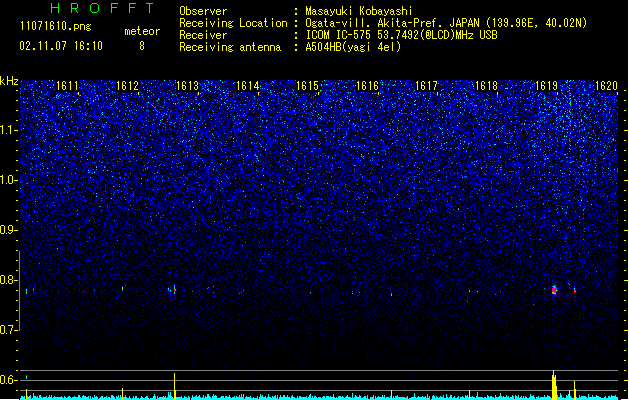Click the 1613 time marker
This screenshot has width=629, height=400.
(187, 86)
